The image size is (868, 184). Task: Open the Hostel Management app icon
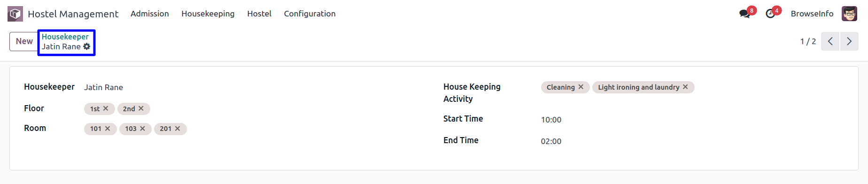click(15, 14)
